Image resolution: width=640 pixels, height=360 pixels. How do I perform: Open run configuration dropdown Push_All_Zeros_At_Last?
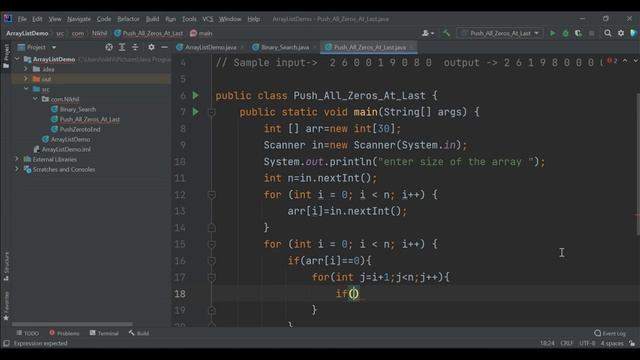[x=500, y=33]
